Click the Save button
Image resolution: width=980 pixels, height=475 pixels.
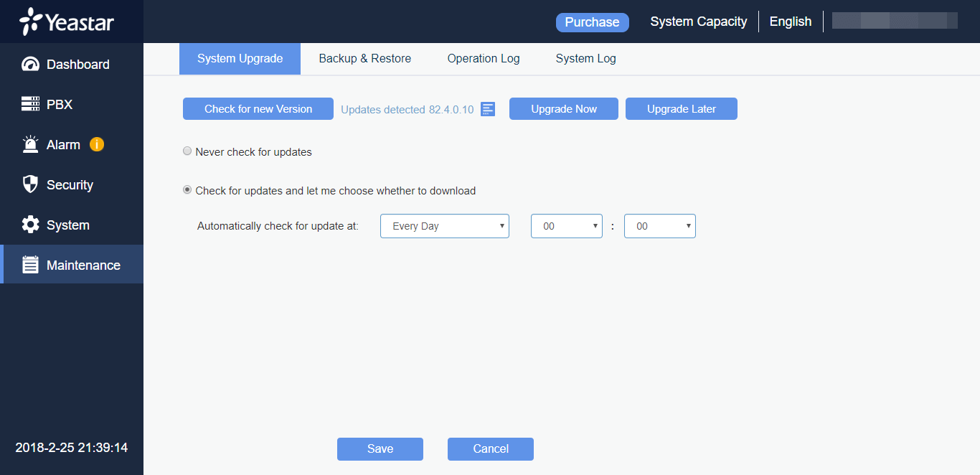[x=380, y=449]
